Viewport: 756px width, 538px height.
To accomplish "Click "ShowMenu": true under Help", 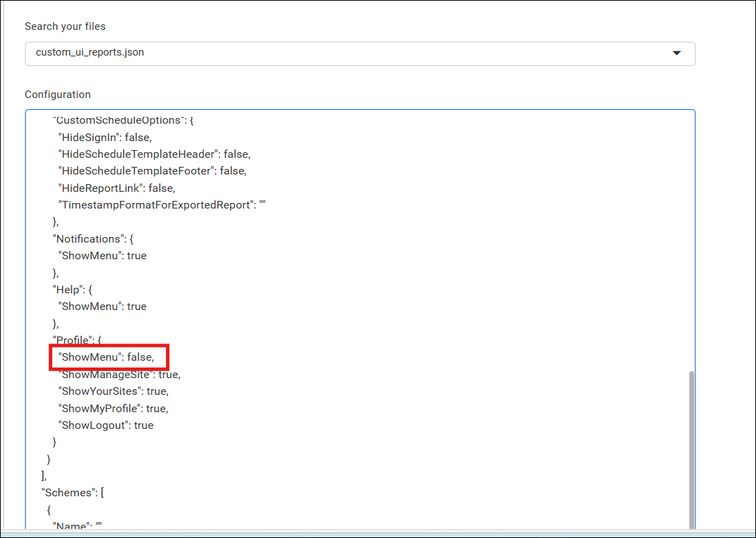I will (102, 307).
